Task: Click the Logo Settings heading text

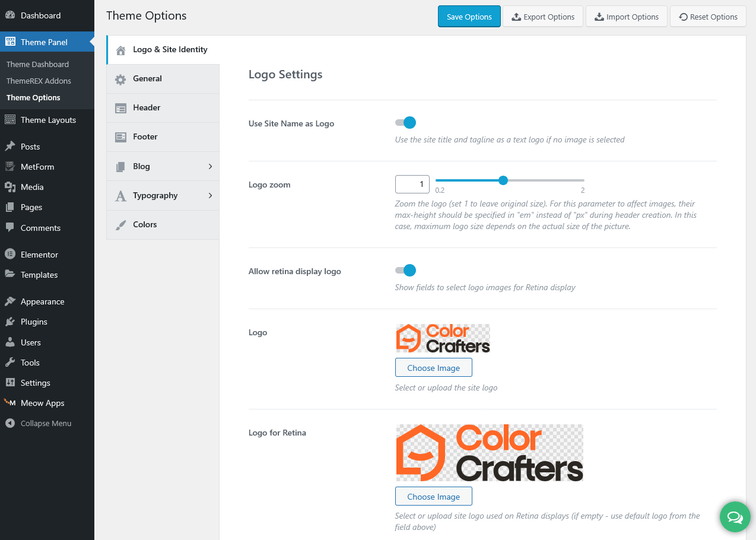Action: [x=285, y=74]
